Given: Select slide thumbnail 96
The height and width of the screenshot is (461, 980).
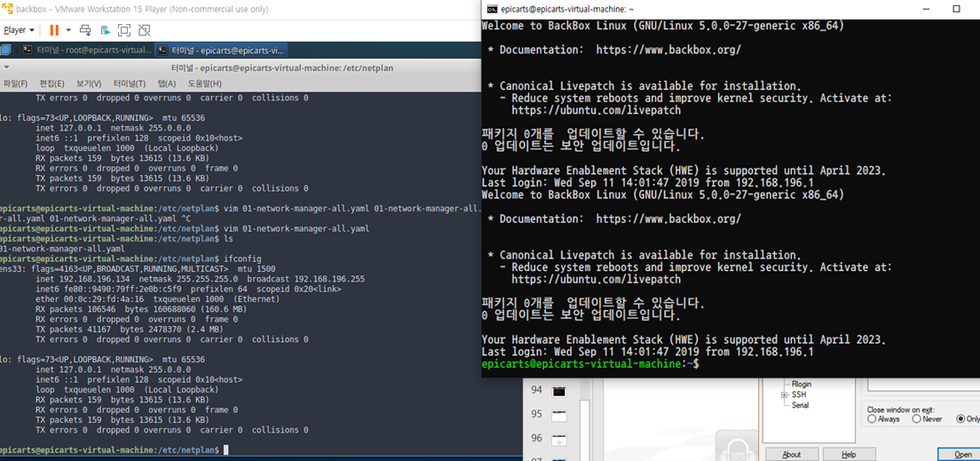Looking at the screenshot, I should [x=558, y=439].
